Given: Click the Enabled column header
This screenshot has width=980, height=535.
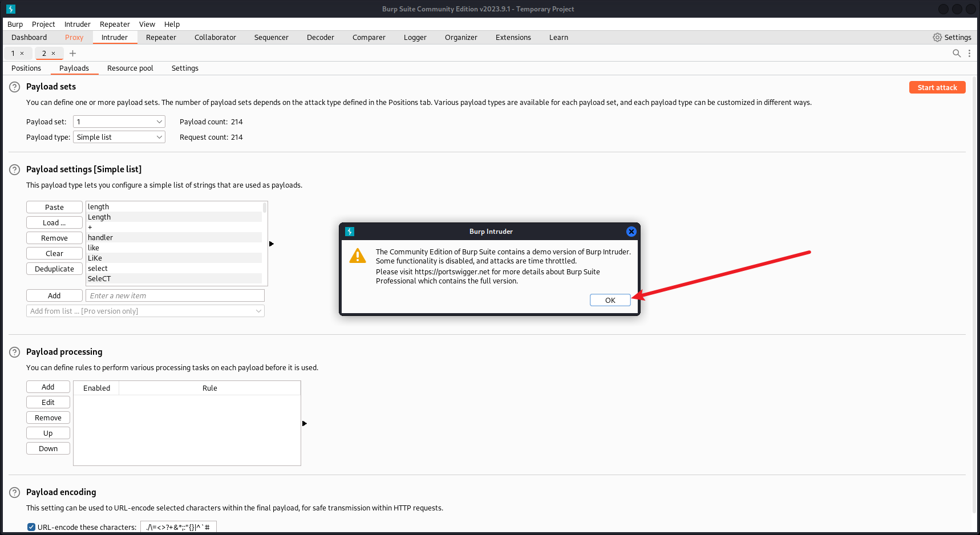Looking at the screenshot, I should click(x=96, y=388).
